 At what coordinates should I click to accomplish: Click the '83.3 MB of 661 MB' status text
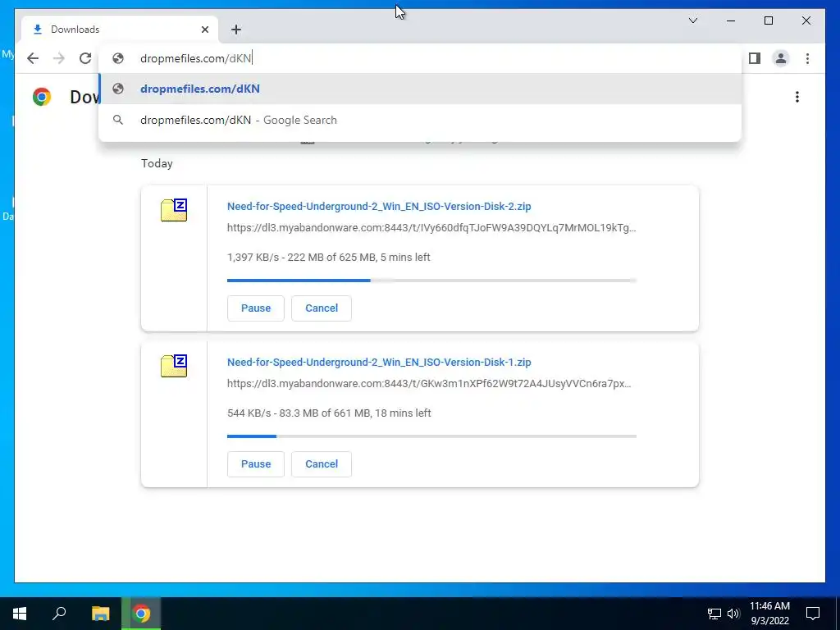[325, 413]
